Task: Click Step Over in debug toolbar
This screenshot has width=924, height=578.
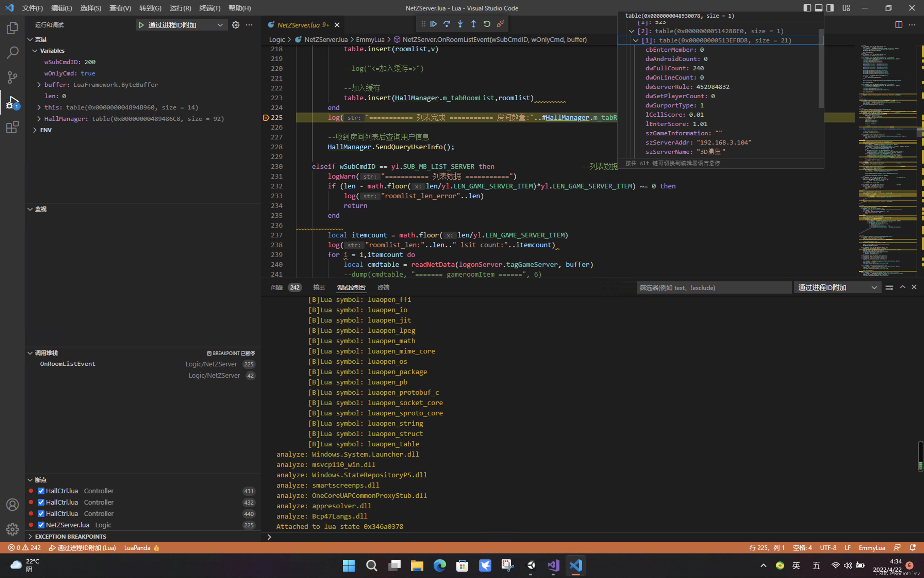Action: [x=447, y=24]
